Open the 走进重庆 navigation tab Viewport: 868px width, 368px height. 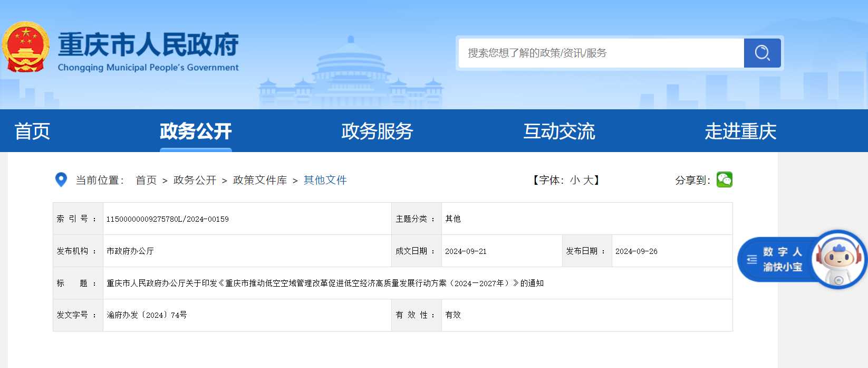(x=740, y=131)
